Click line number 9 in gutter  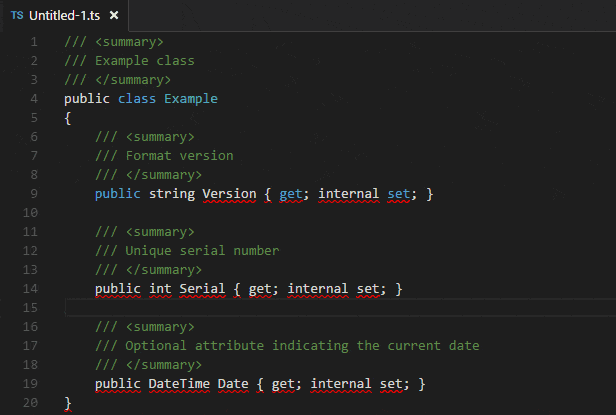coord(34,194)
